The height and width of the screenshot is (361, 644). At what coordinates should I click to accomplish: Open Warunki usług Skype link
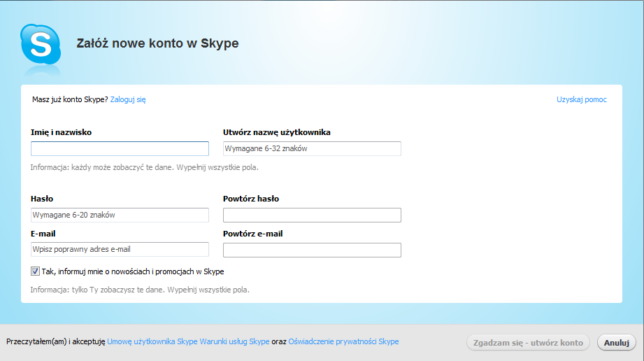(x=234, y=341)
